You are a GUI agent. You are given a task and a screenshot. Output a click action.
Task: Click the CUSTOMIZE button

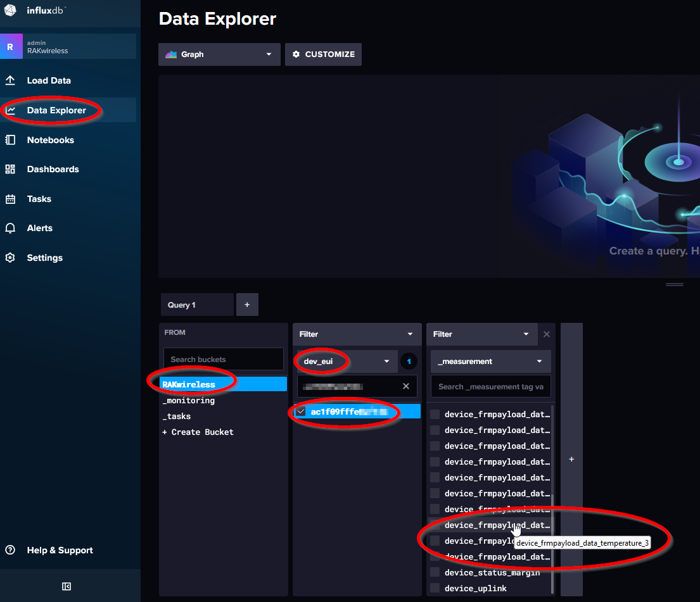click(x=323, y=54)
